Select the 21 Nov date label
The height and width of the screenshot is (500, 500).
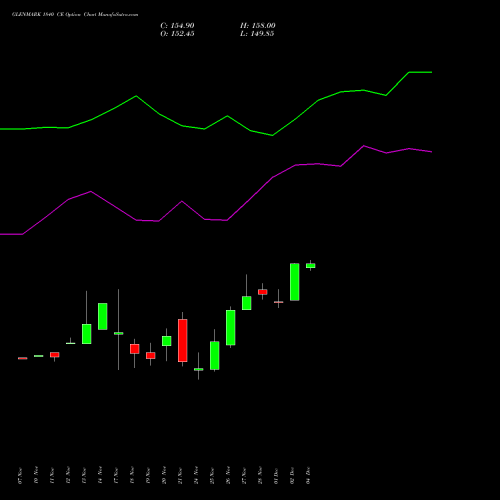point(180,476)
